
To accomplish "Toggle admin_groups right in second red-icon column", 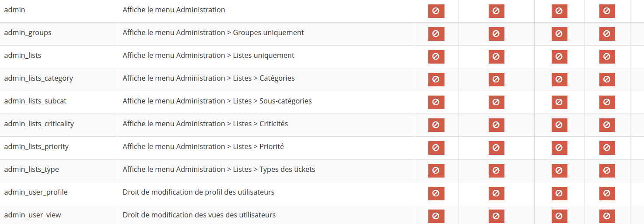I will pyautogui.click(x=496, y=34).
